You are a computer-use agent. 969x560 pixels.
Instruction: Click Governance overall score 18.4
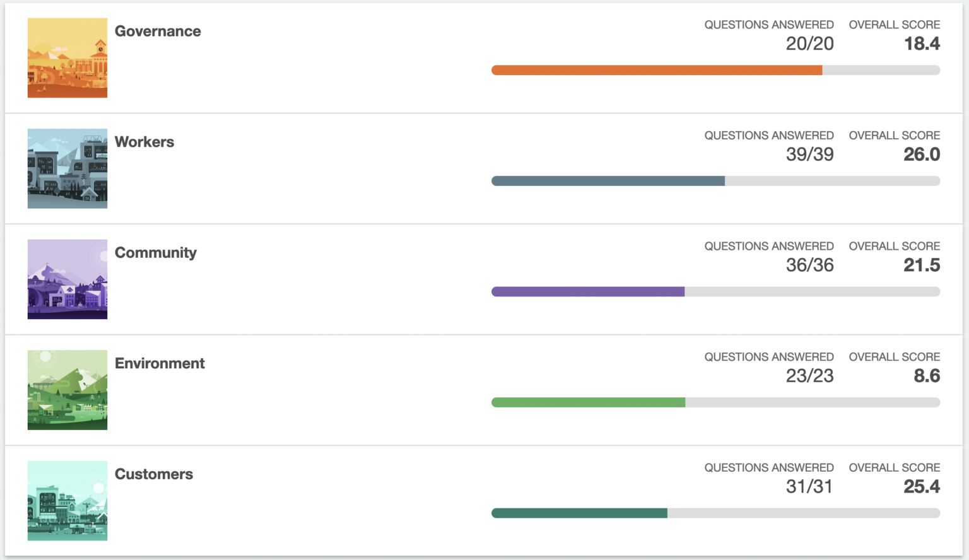pos(922,44)
